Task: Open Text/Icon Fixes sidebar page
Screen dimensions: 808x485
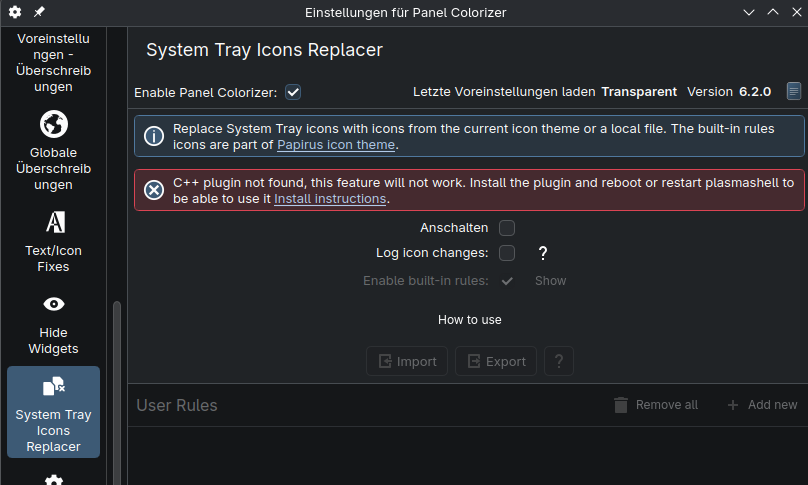Action: point(53,241)
